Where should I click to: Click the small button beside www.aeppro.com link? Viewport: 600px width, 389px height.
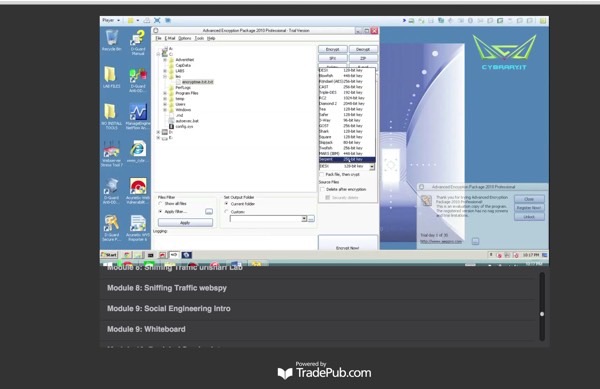click(x=475, y=241)
